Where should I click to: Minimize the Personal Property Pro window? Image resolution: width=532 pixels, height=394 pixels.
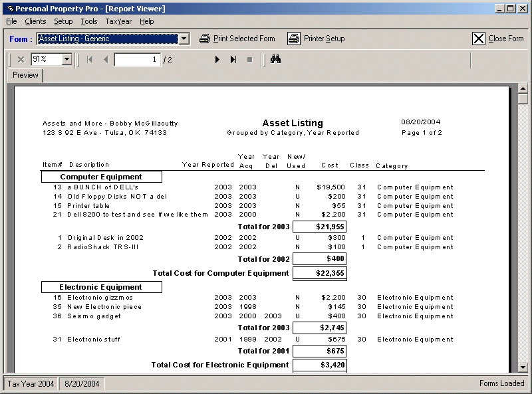499,9
